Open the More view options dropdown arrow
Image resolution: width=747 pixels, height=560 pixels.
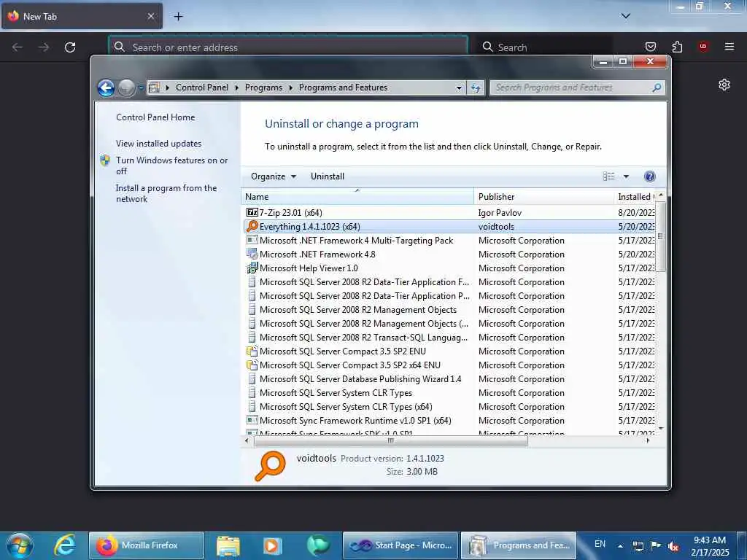[627, 176]
